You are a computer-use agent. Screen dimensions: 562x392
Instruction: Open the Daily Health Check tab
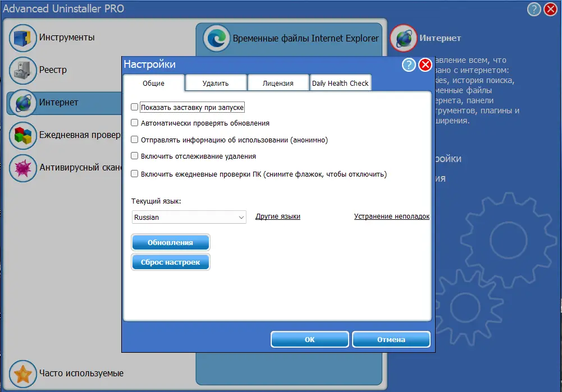tap(340, 84)
